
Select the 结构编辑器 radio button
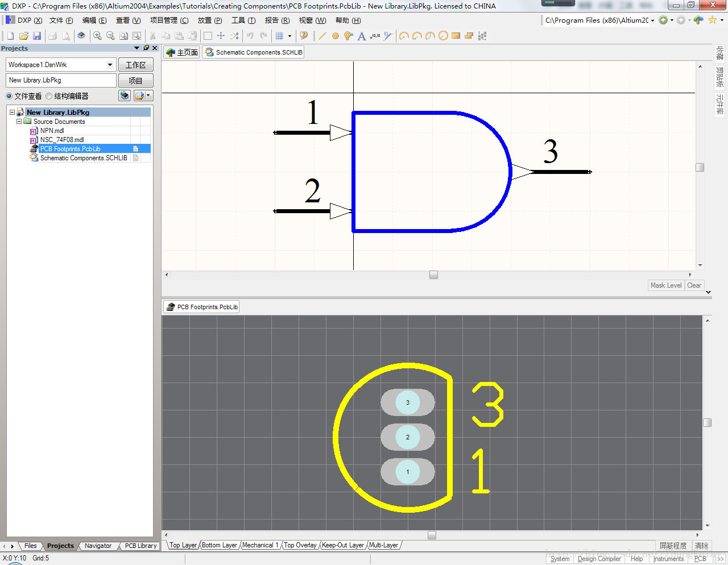[x=49, y=96]
